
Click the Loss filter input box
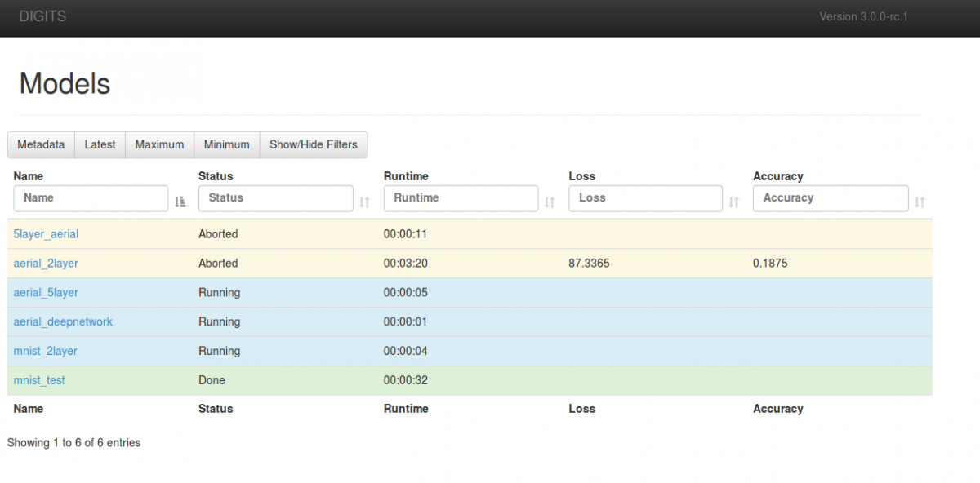[645, 198]
